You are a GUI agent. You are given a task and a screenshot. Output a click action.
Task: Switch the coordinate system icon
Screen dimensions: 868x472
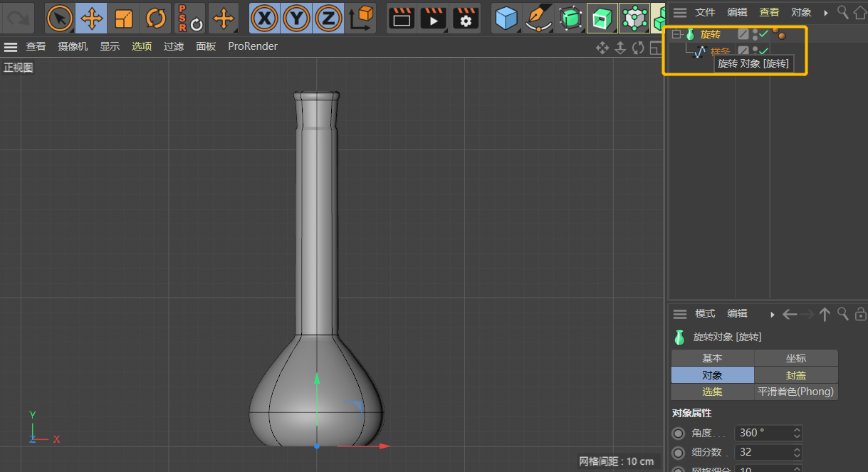pos(362,18)
